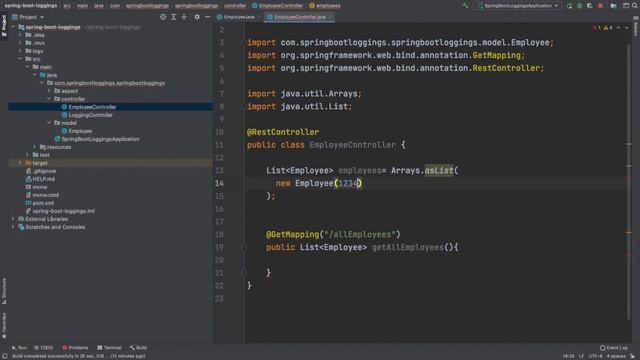The width and height of the screenshot is (640, 360).
Task: Select spring-boot-loggings.iml file
Action: [x=63, y=211]
